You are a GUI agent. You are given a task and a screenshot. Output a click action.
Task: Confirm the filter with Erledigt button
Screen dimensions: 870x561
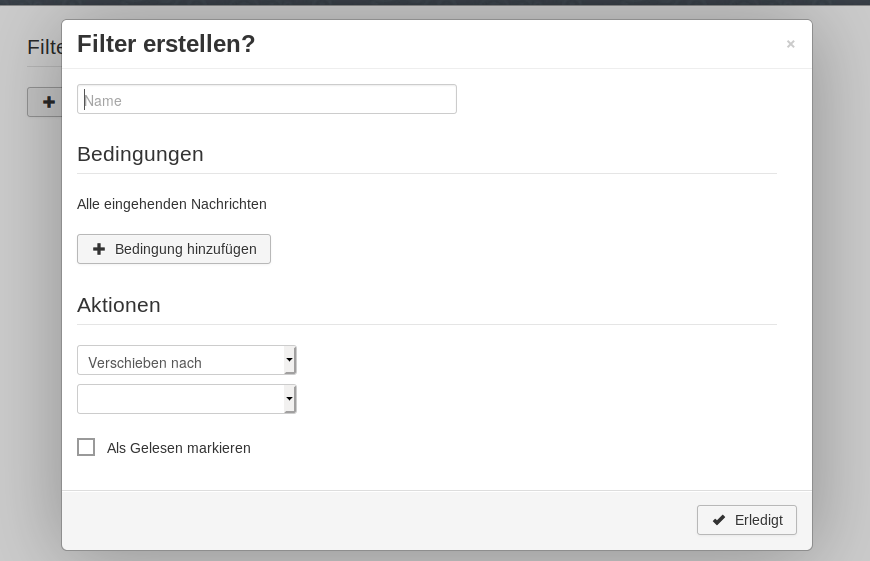pyautogui.click(x=747, y=520)
